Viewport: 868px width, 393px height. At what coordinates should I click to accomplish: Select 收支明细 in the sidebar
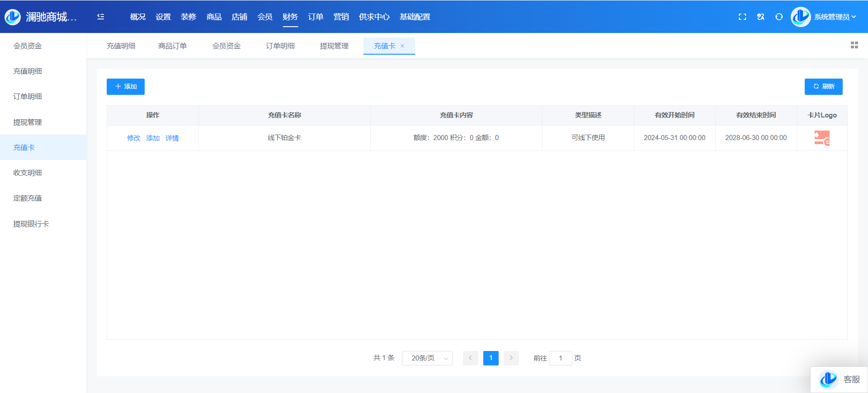(28, 173)
